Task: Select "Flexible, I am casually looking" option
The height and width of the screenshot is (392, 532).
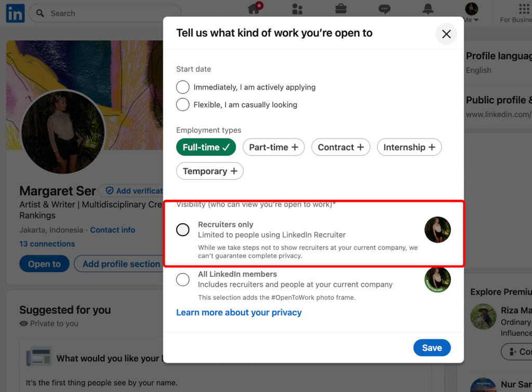Action: click(x=183, y=105)
